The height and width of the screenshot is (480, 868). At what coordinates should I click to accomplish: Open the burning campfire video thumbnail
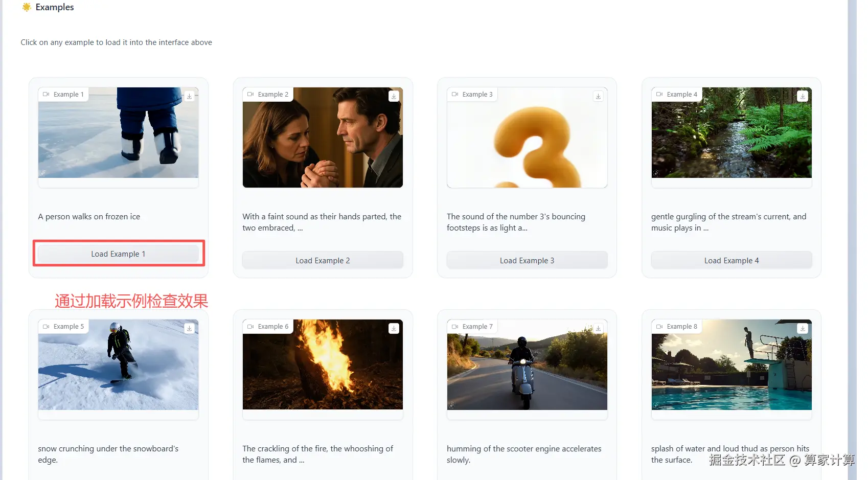point(323,370)
